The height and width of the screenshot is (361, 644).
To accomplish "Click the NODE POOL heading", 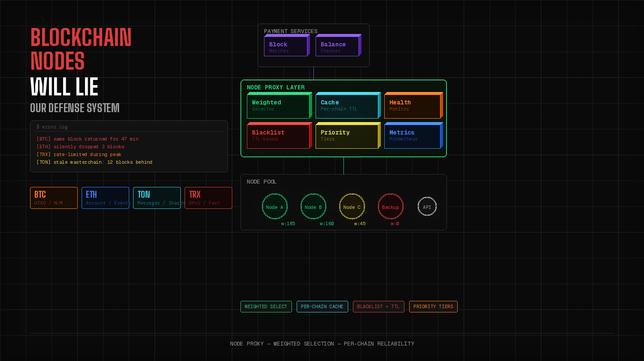I will pyautogui.click(x=261, y=182).
